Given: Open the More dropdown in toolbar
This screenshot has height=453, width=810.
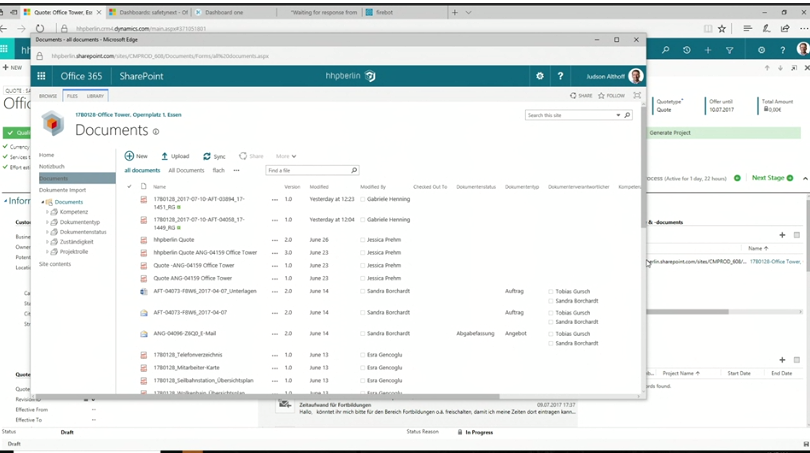Looking at the screenshot, I should tap(286, 156).
